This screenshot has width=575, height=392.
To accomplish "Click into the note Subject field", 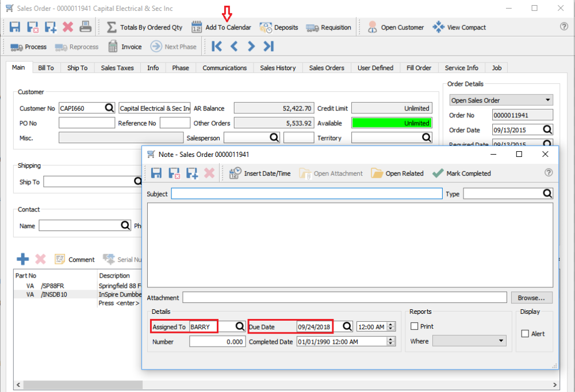I will tap(306, 194).
